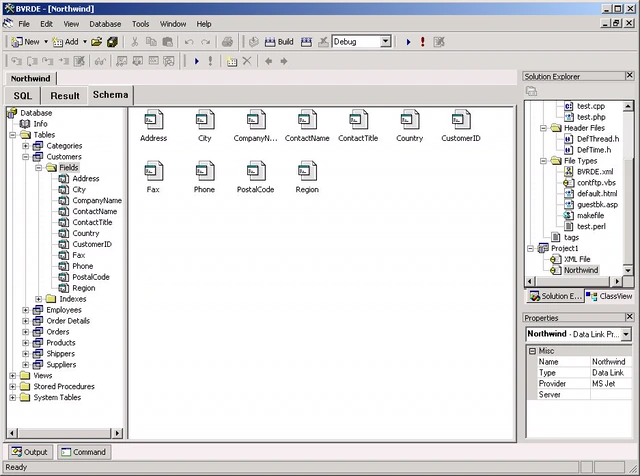
Task: Click the New toolbar button
Action: [25, 42]
